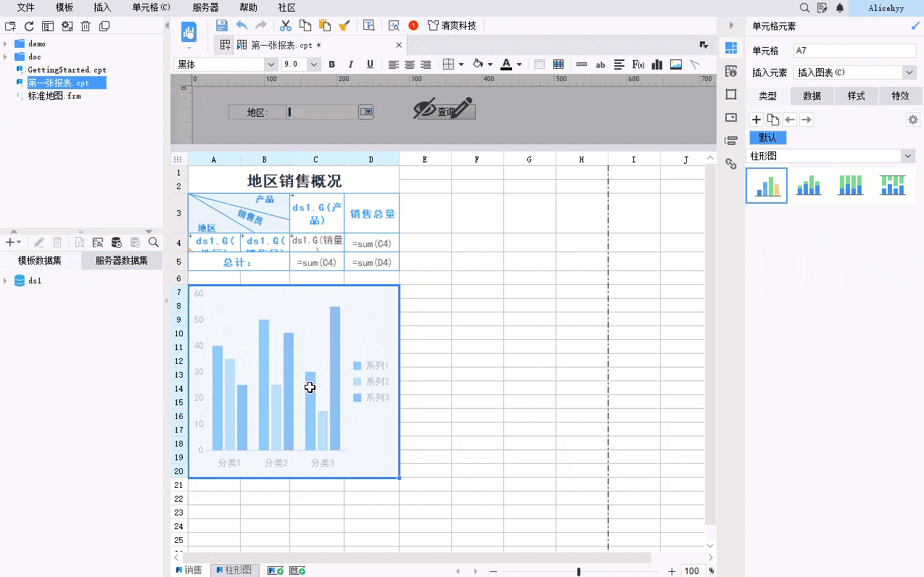Screen dimensions: 924x577
Task: Click the Merge Cells icon
Action: pos(540,65)
